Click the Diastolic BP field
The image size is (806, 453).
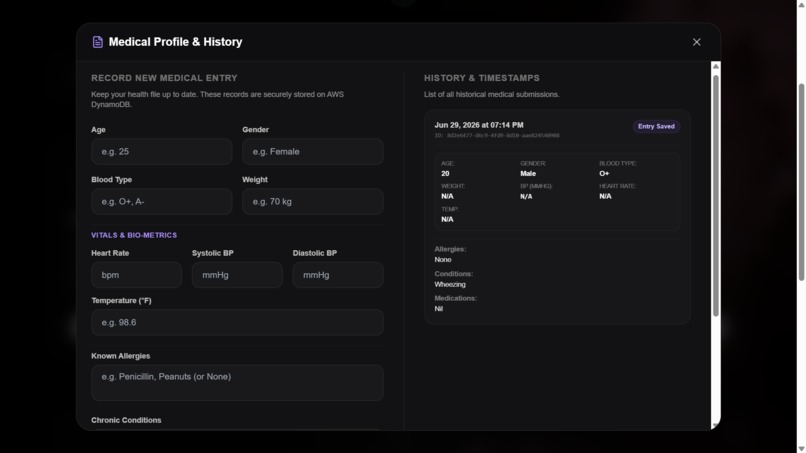(338, 275)
